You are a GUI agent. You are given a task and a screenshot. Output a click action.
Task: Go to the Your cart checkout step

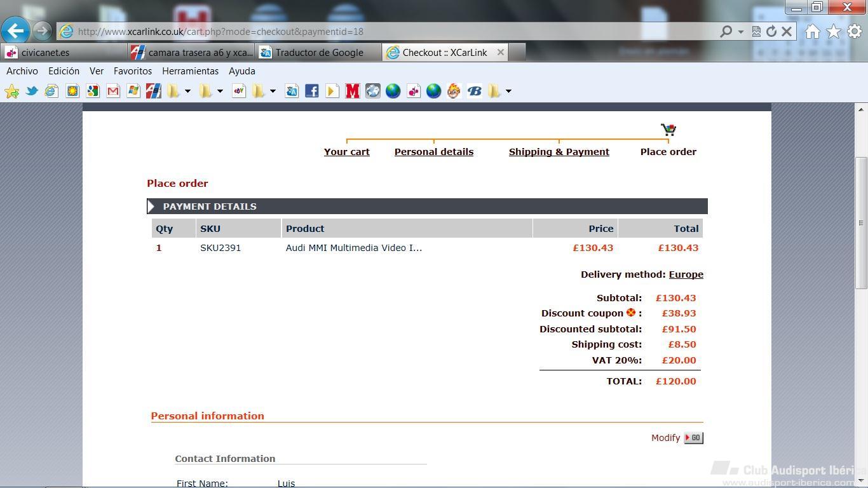coord(347,152)
